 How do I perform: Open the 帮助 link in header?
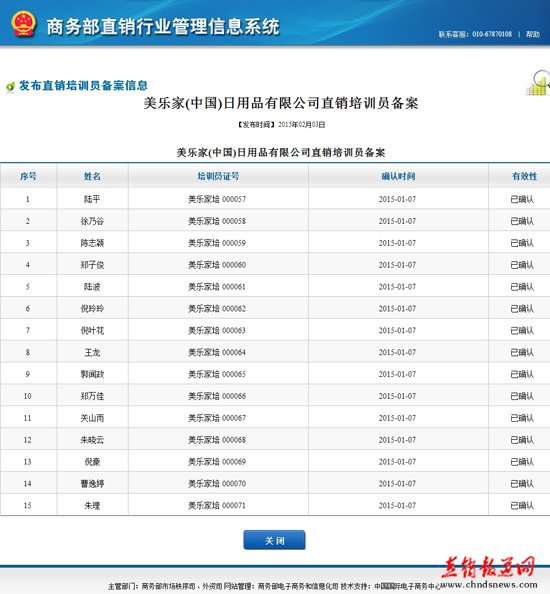(x=533, y=34)
